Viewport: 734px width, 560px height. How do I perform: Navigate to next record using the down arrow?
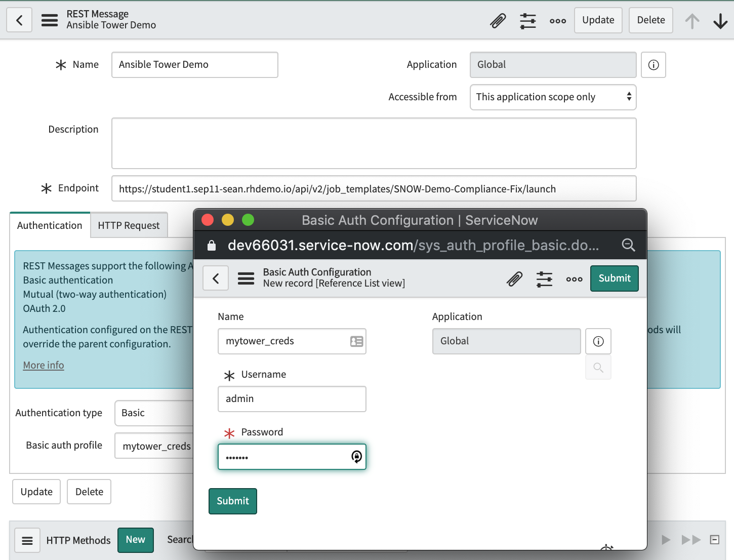pyautogui.click(x=720, y=20)
